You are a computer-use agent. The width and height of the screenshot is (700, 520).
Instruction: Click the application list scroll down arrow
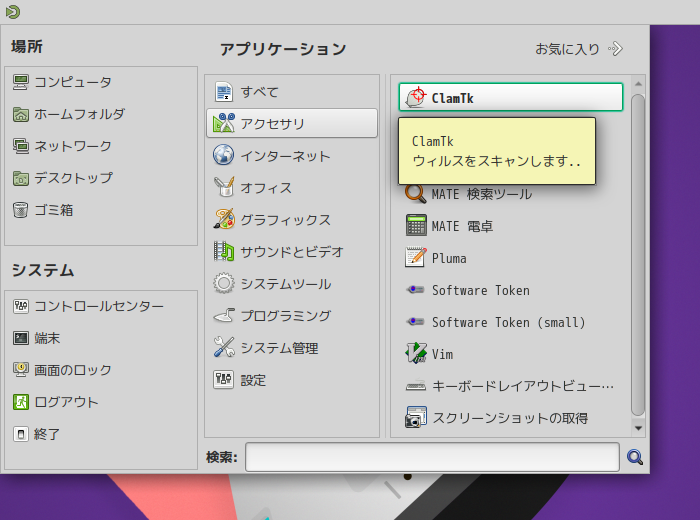(638, 428)
